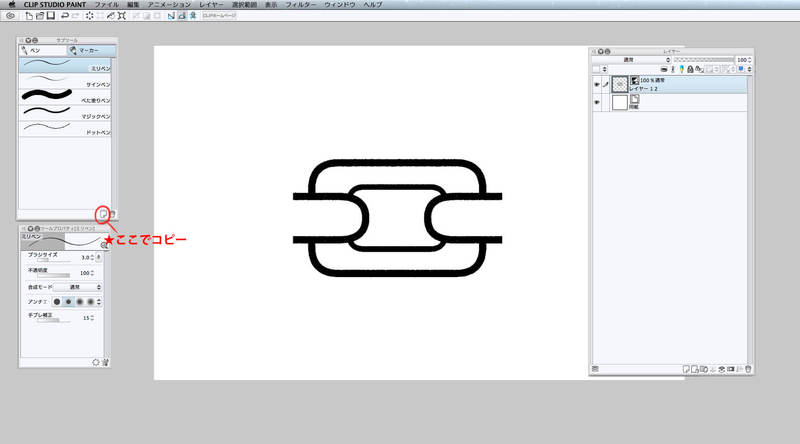The image size is (800, 444).
Task: Hide the 用紙 paper layer eye icon
Action: point(596,103)
